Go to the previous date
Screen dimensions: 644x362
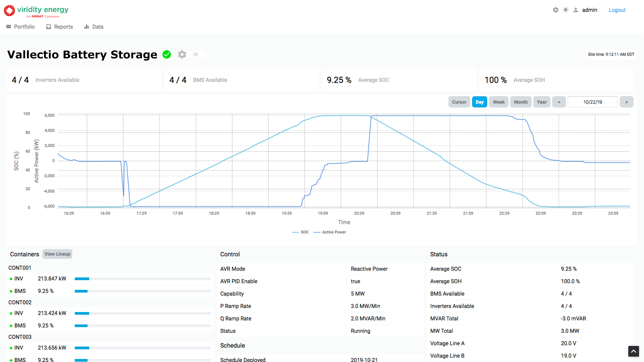[559, 102]
